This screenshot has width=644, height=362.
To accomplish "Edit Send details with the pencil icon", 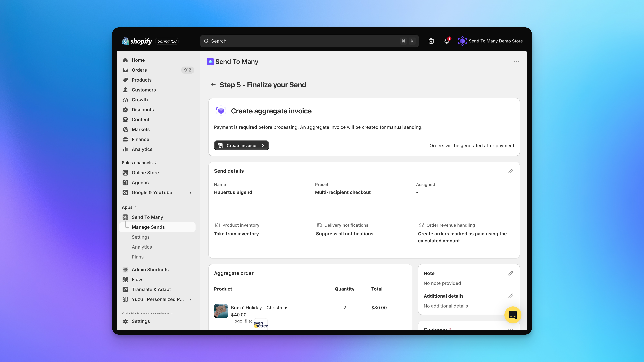I will pos(510,171).
